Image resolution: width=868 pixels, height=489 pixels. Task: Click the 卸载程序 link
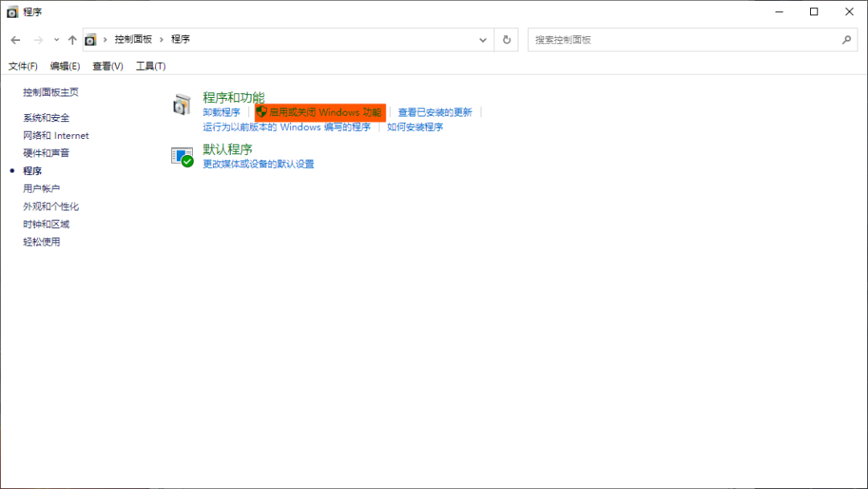coord(221,112)
